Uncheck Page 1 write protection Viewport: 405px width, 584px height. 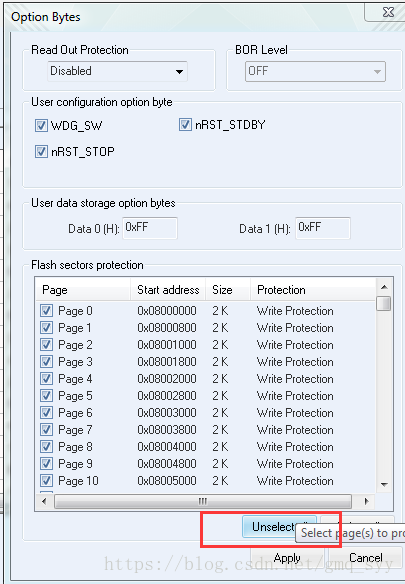pos(46,328)
